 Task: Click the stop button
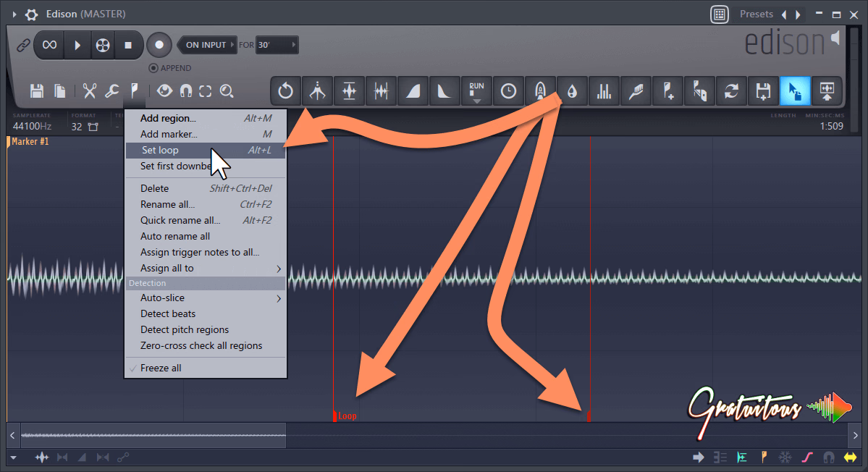[128, 45]
